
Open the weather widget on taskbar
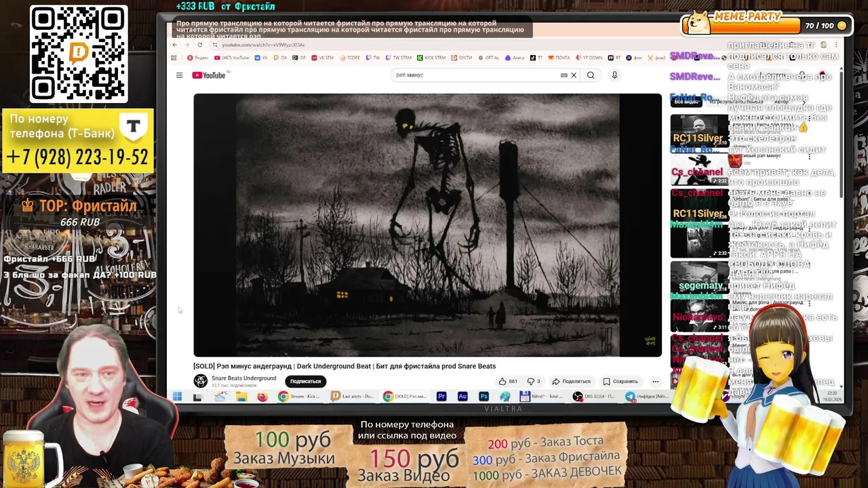point(221,396)
